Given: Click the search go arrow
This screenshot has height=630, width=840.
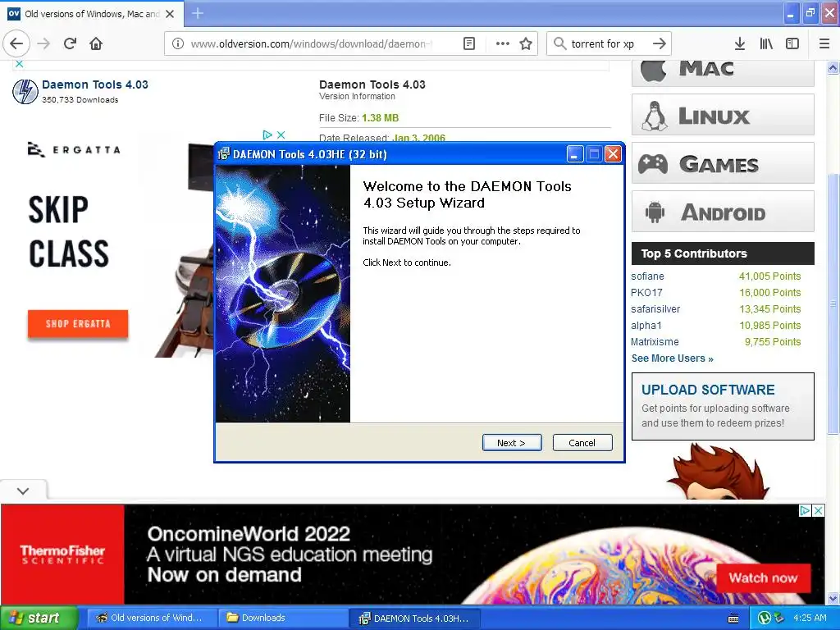Looking at the screenshot, I should click(660, 43).
